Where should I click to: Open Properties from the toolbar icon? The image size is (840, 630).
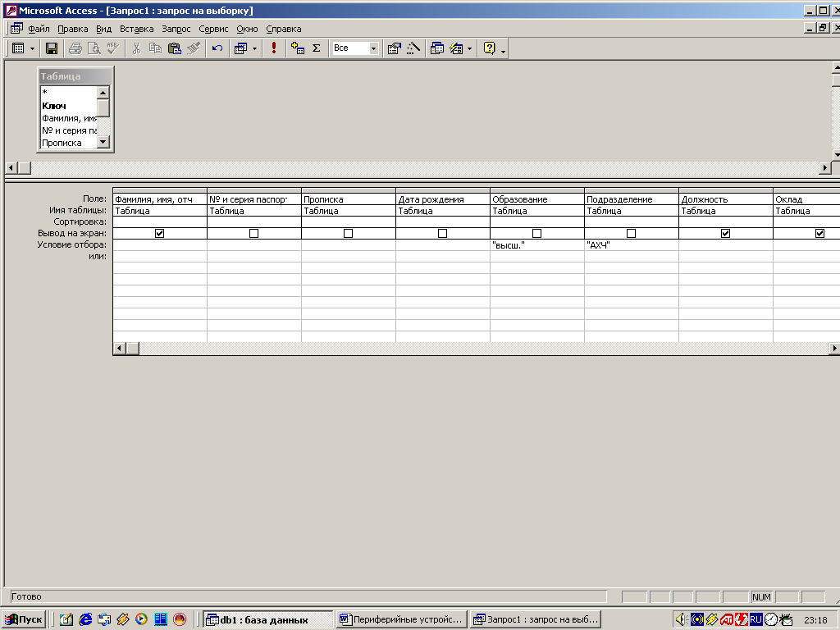(394, 48)
